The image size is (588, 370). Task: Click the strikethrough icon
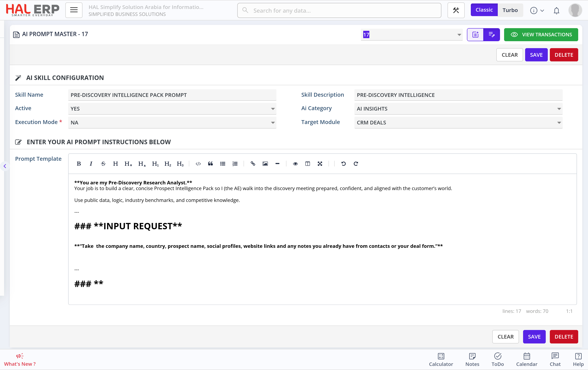click(103, 164)
